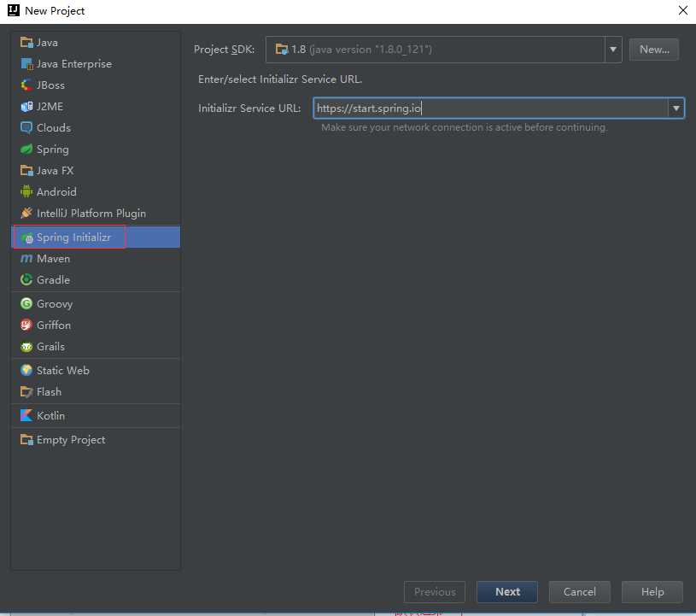696x616 pixels.
Task: Select the Android robot icon
Action: pos(26,192)
